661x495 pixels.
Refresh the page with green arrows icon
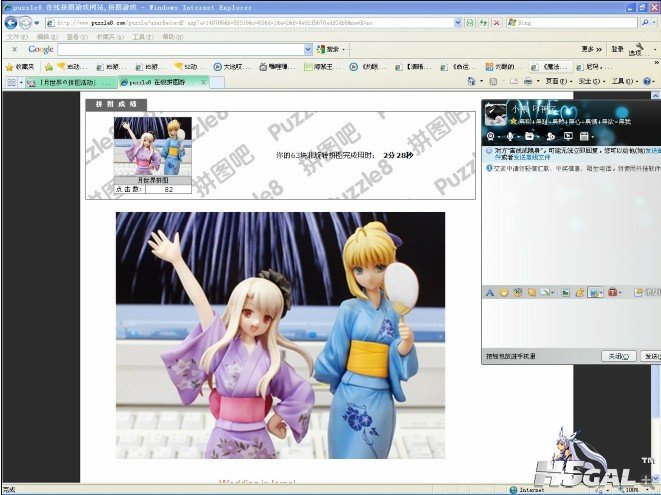[484, 23]
